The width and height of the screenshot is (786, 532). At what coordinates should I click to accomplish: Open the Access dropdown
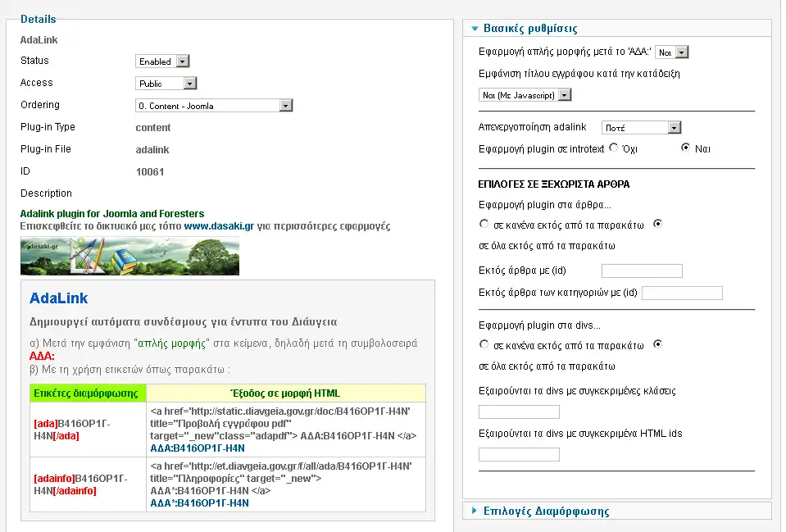(166, 84)
